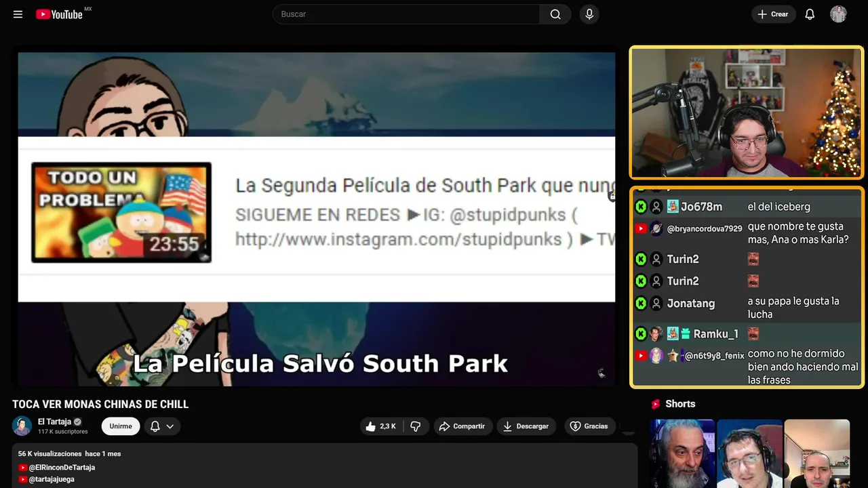Open El Tartaja channel avatar
Image resolution: width=868 pixels, height=488 pixels.
22,426
